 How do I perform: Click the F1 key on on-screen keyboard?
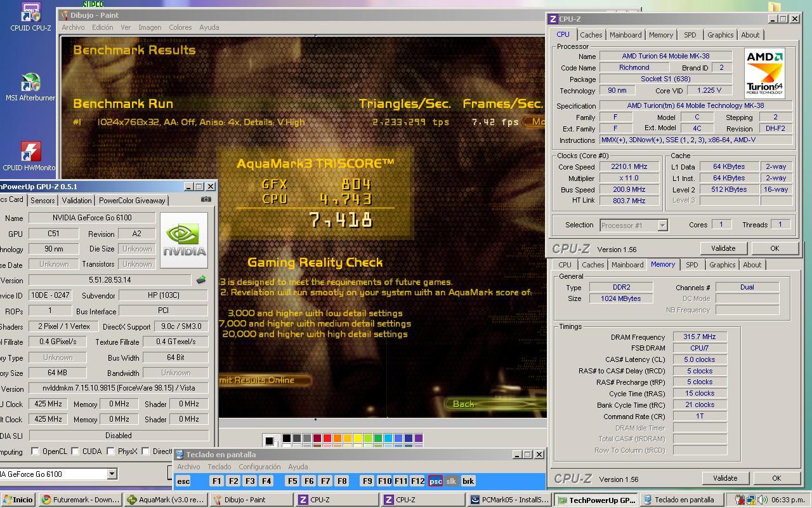216,481
